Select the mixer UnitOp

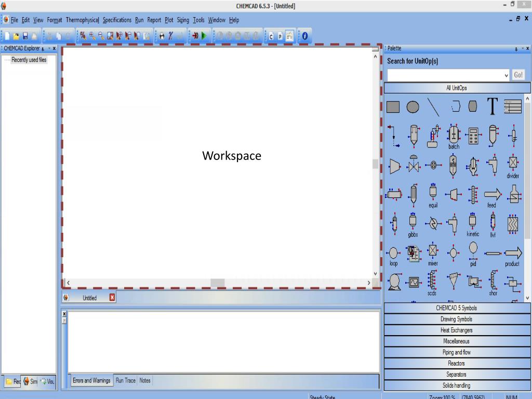tap(433, 254)
